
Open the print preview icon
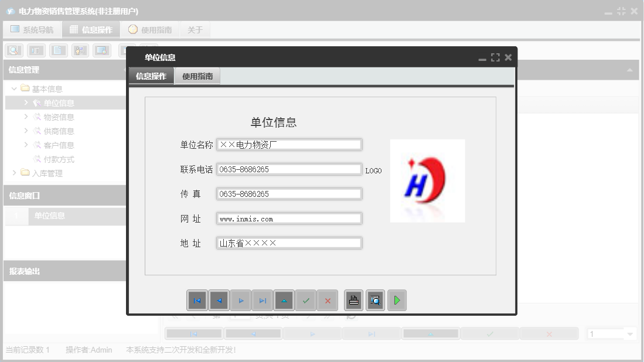376,300
